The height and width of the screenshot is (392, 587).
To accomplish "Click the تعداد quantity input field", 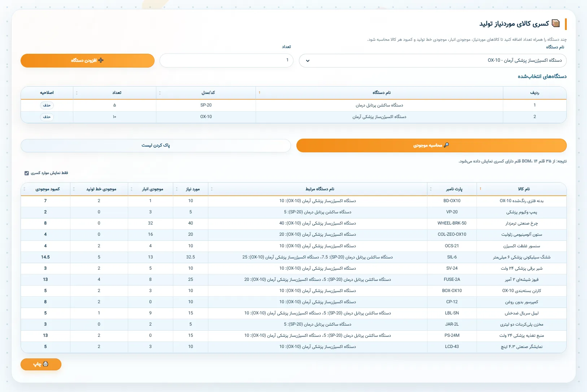I will (x=226, y=60).
